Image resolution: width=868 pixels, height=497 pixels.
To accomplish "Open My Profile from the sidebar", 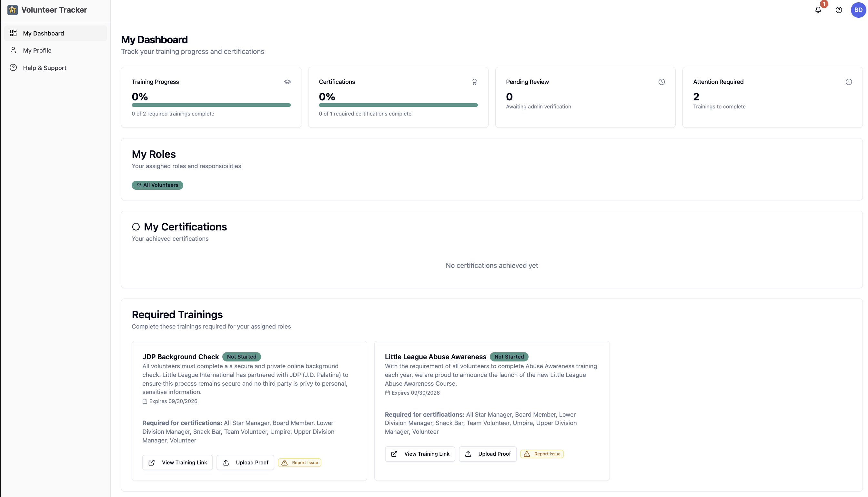I will pyautogui.click(x=37, y=51).
